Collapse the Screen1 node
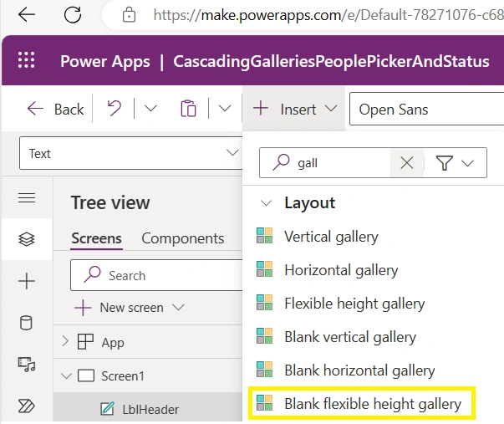Image resolution: width=504 pixels, height=424 pixels. [66, 375]
